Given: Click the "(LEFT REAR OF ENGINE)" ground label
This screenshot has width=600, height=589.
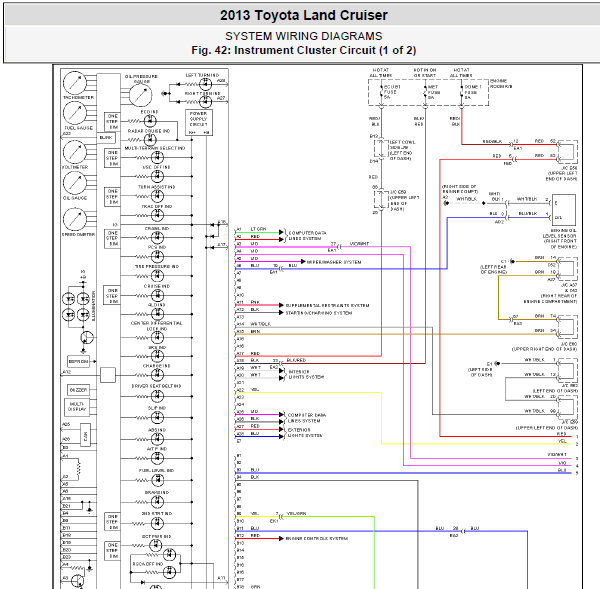Looking at the screenshot, I should 494,269.
